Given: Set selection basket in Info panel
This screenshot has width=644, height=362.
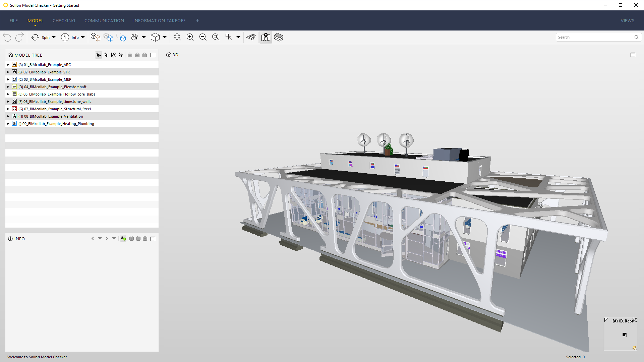Looking at the screenshot, I should (145, 239).
